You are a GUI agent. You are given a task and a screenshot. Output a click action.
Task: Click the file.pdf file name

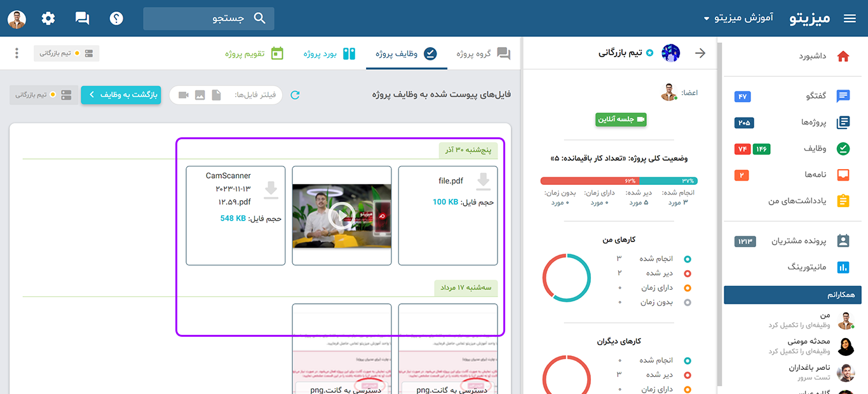coord(451,181)
